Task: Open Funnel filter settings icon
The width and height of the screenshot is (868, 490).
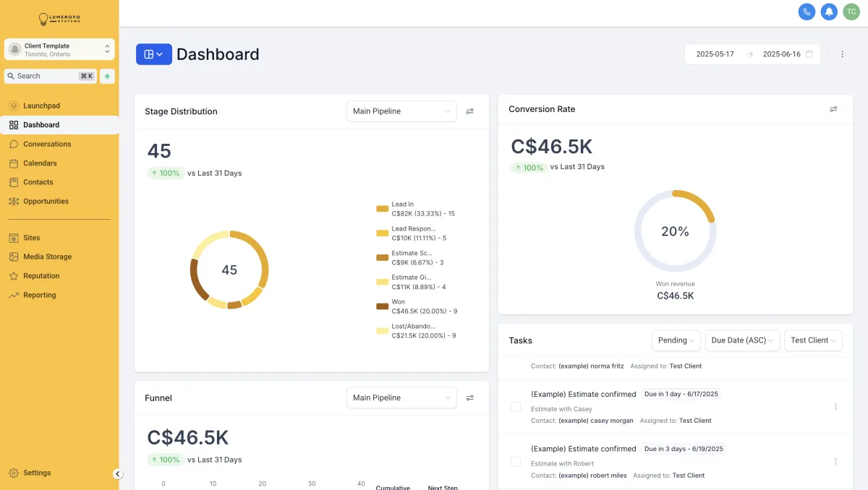Action: (470, 397)
